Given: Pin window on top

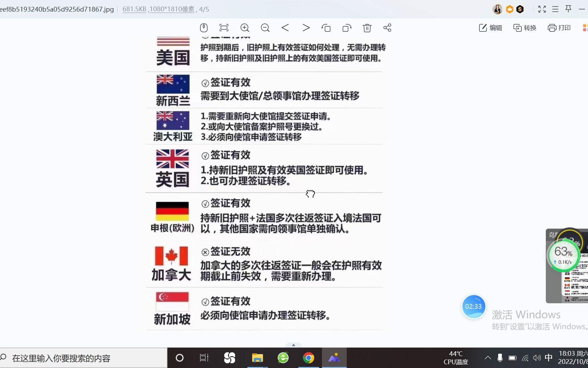Looking at the screenshot, I should [x=568, y=9].
